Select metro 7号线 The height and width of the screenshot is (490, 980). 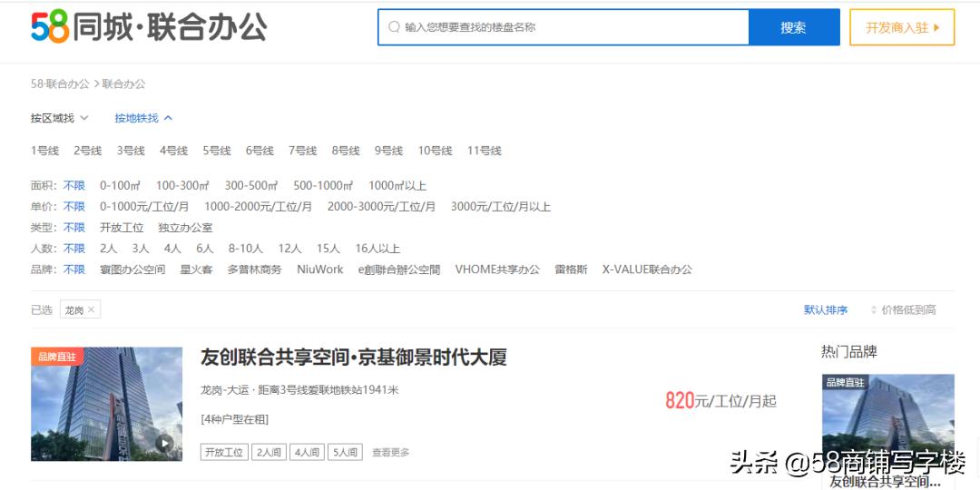302,151
